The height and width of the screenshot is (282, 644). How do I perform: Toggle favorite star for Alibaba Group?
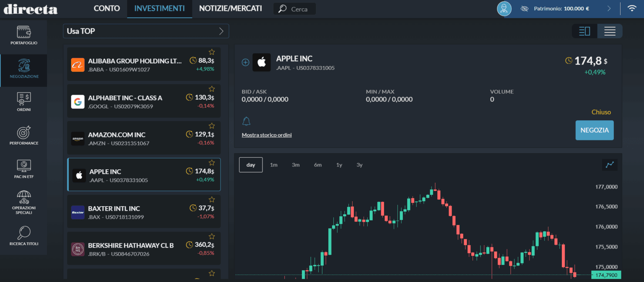(x=212, y=52)
